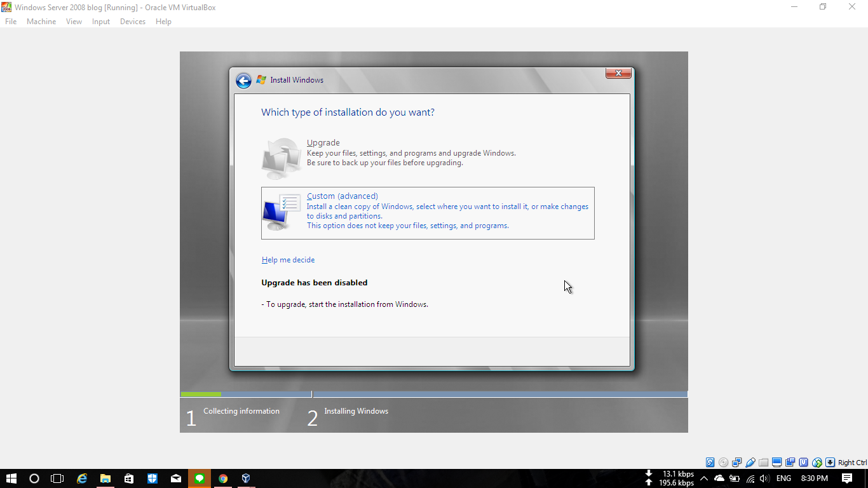The image size is (868, 488).
Task: Click the hard disk activity indicator icon
Action: click(710, 463)
